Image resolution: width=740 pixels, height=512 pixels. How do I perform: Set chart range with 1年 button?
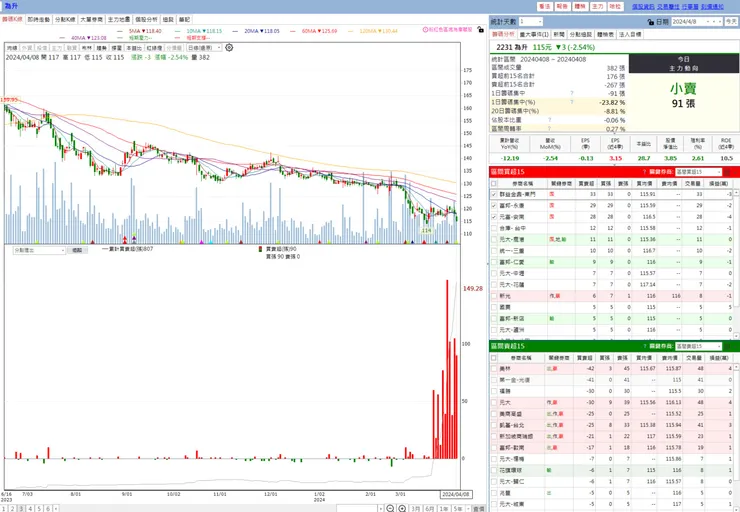(444, 509)
